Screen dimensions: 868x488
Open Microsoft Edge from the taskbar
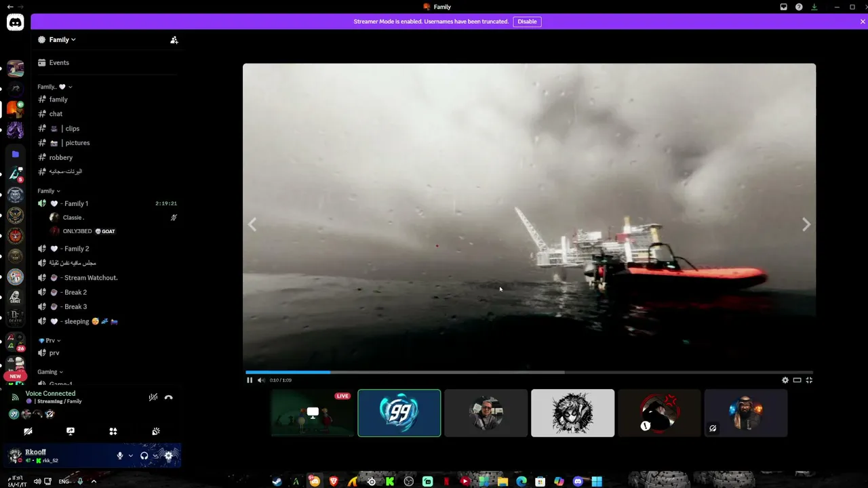(x=521, y=481)
